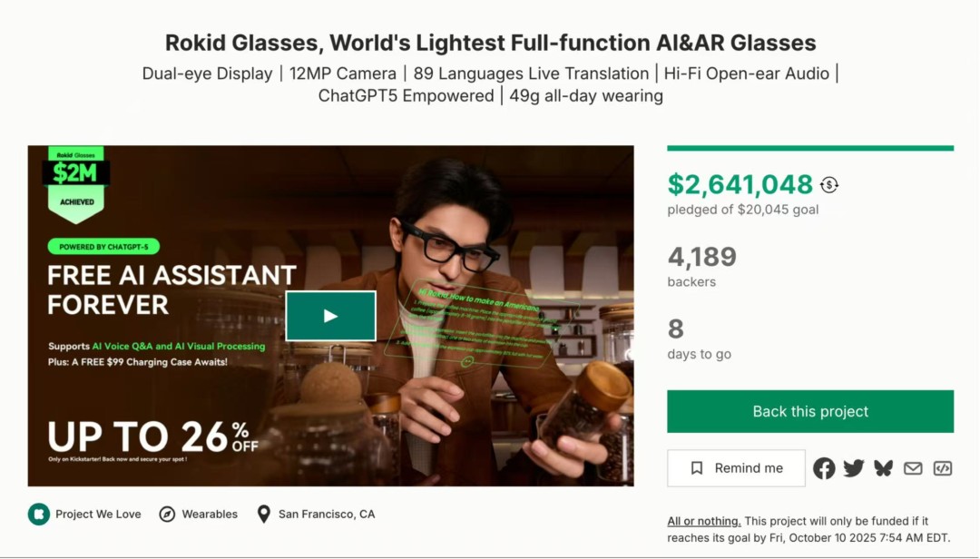Share the project by email icon

click(x=913, y=468)
